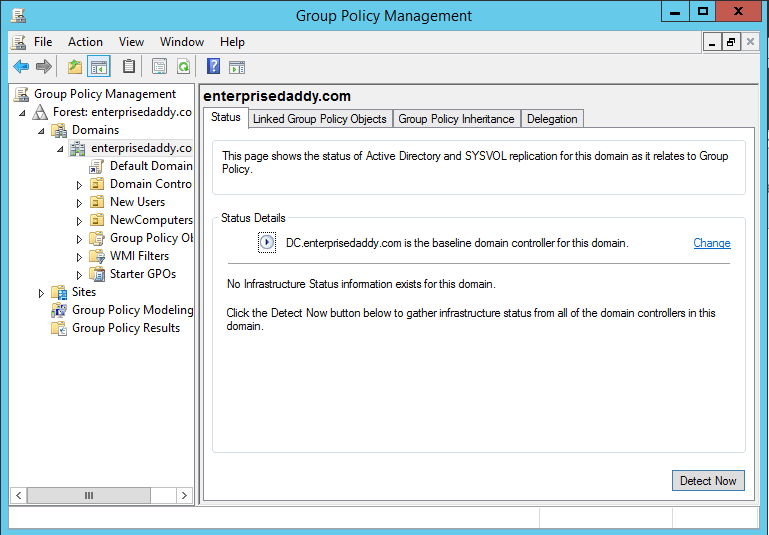Expand the Domain Controllers node

click(80, 185)
